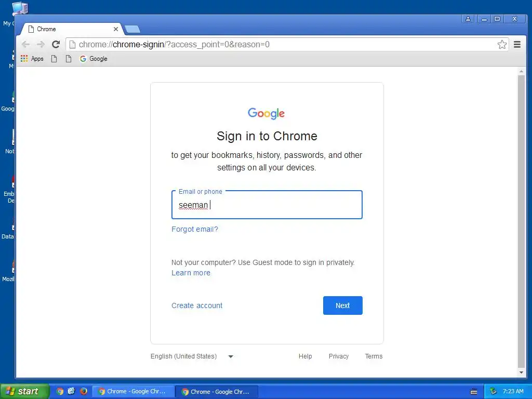Follow the Learn more link

(191, 273)
